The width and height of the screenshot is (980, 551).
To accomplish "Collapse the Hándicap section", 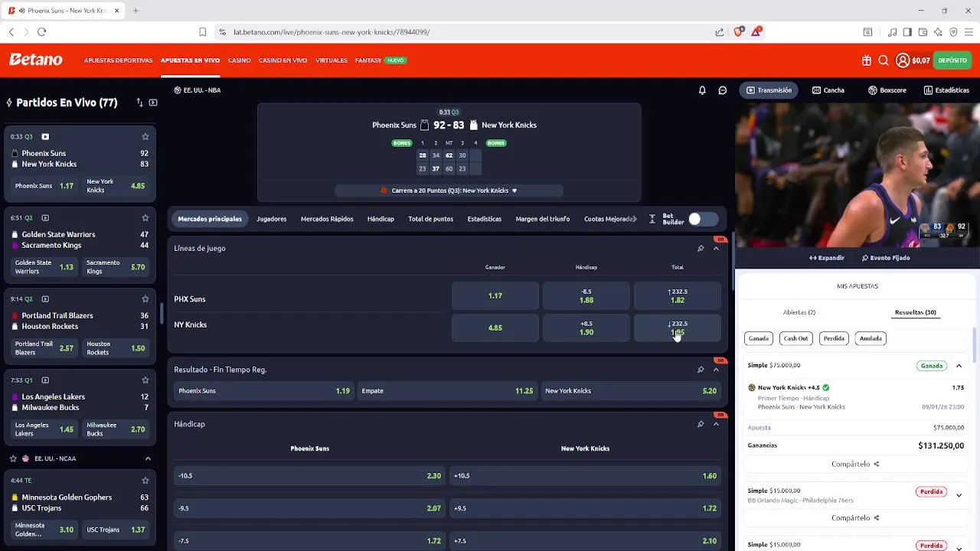I will click(716, 424).
